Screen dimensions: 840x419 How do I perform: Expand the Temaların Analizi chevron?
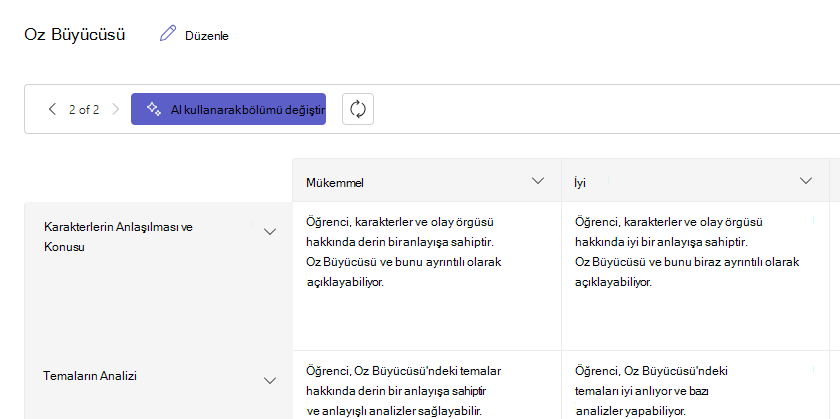coord(270,381)
